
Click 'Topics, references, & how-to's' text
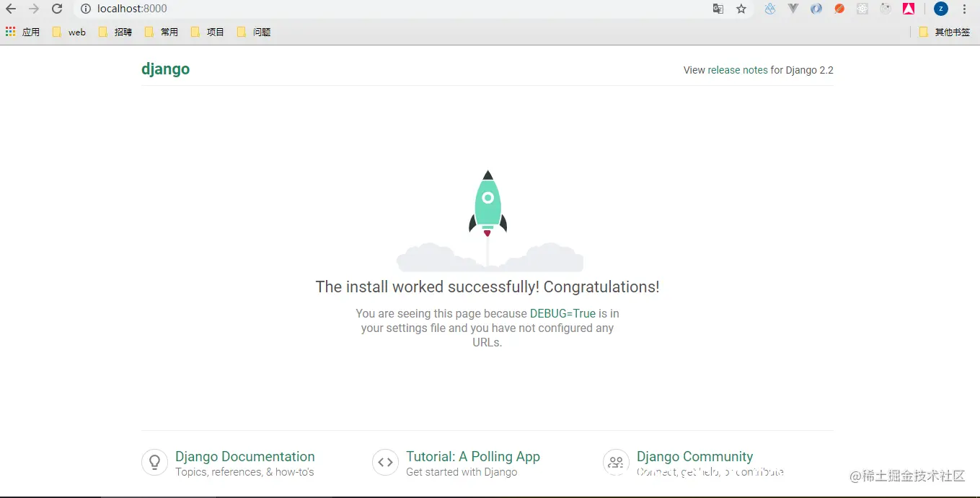(244, 472)
